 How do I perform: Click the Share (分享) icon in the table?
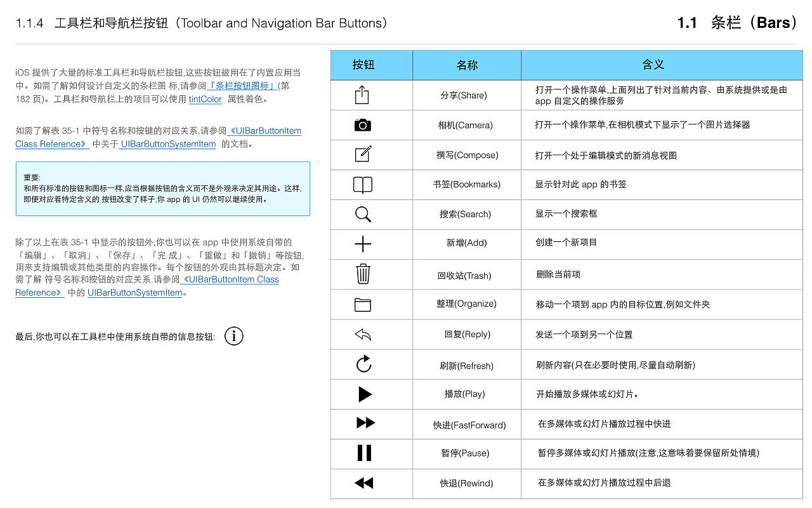362,95
